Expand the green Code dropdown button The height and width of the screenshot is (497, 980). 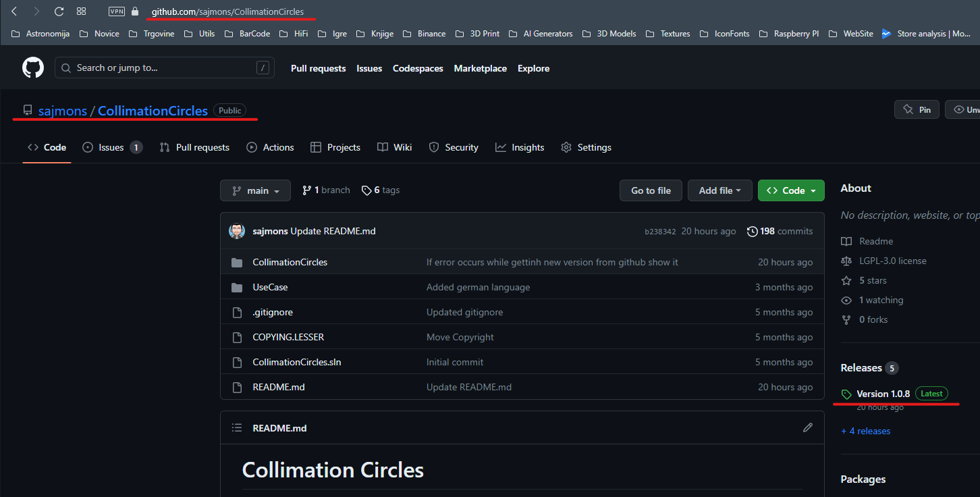[791, 190]
